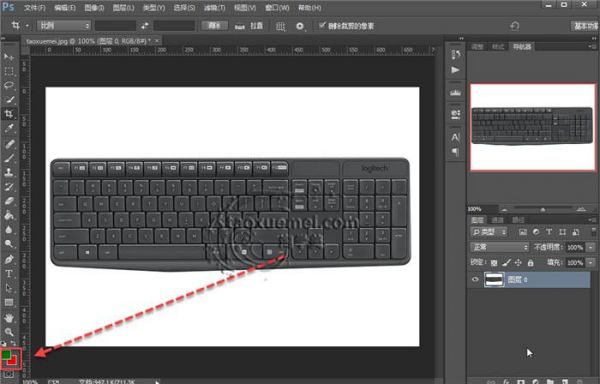Select the Horizontal Type tool
This screenshot has width=600, height=384.
pos(9,273)
